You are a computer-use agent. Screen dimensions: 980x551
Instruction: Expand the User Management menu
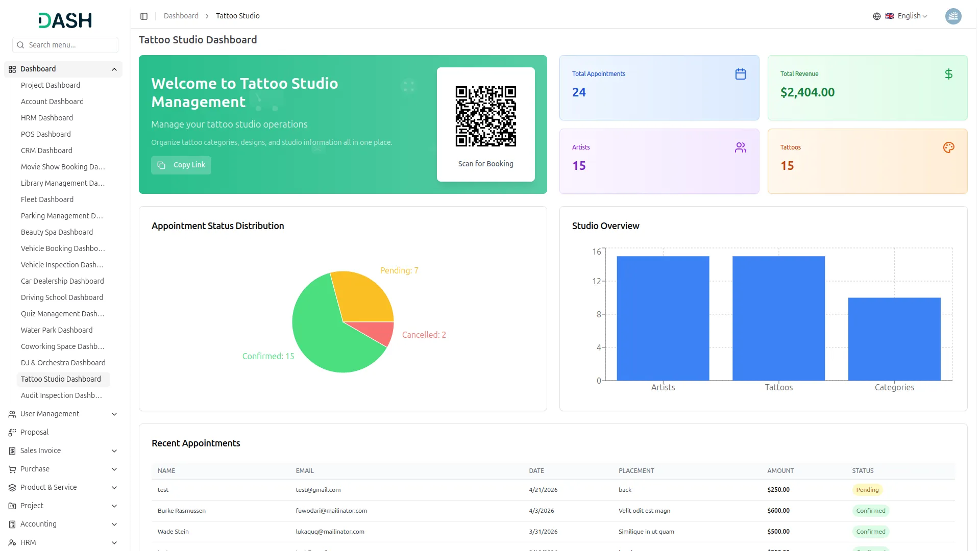[x=114, y=414]
